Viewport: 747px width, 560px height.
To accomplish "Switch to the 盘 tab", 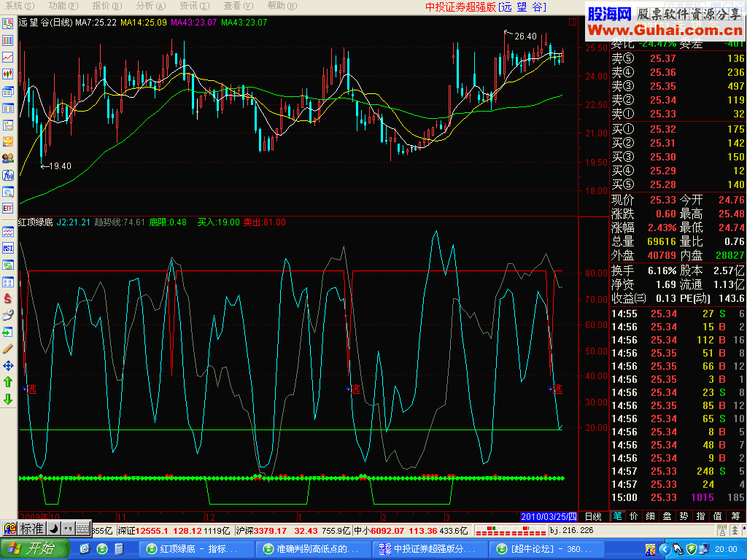I will (667, 516).
